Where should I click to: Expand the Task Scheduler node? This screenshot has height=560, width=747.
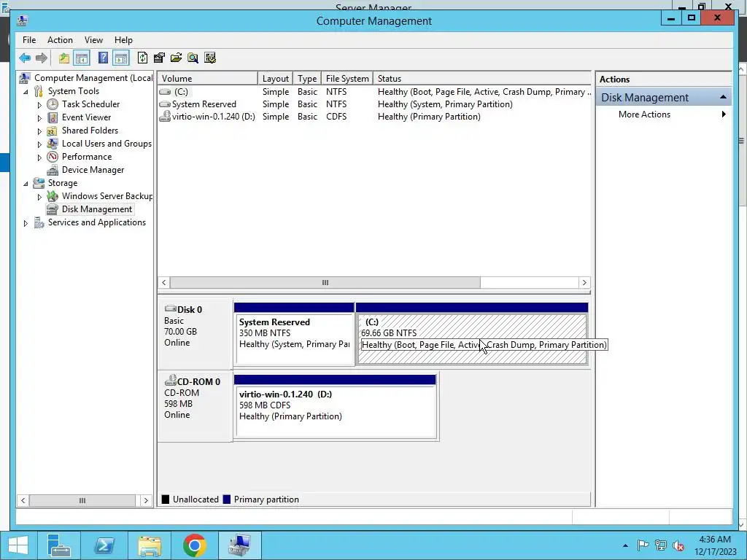click(39, 105)
